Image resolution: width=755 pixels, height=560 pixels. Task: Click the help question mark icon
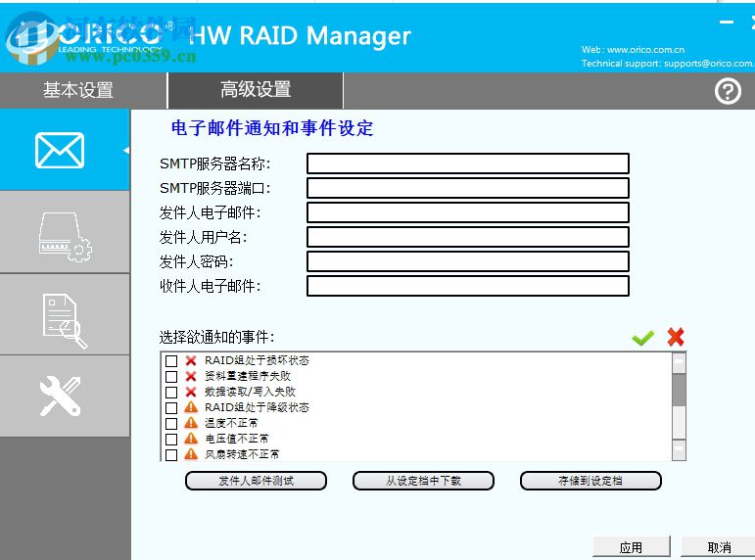(727, 91)
